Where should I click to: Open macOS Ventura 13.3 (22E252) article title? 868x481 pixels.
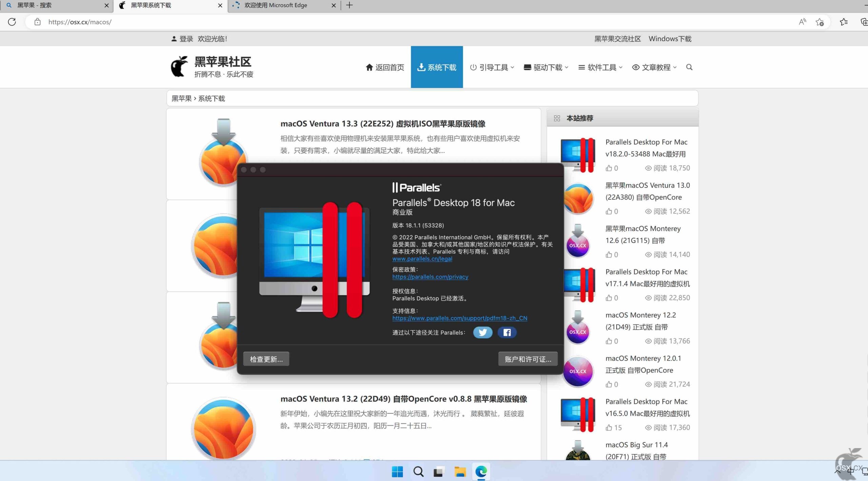383,123
